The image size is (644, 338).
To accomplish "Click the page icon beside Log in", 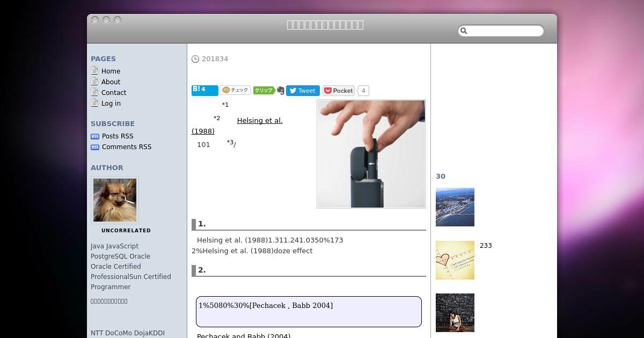I will point(94,103).
